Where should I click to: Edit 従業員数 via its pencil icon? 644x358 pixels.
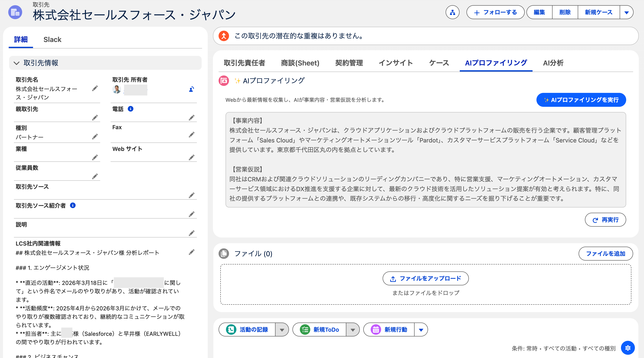pos(95,176)
